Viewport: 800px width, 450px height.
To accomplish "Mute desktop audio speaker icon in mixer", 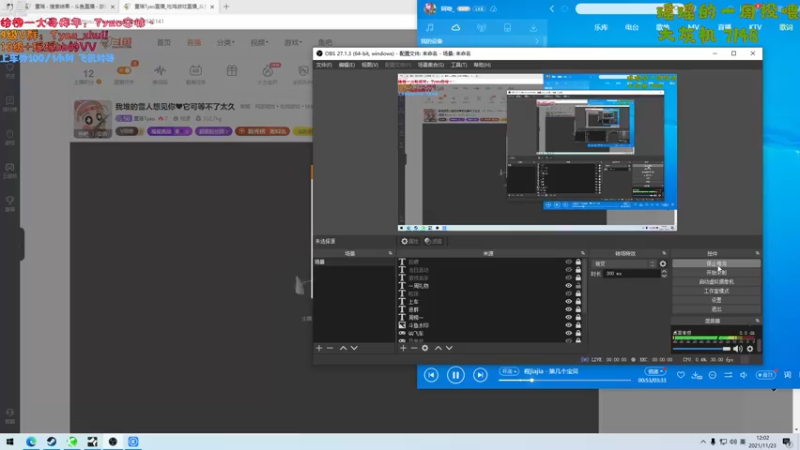I will (738, 349).
